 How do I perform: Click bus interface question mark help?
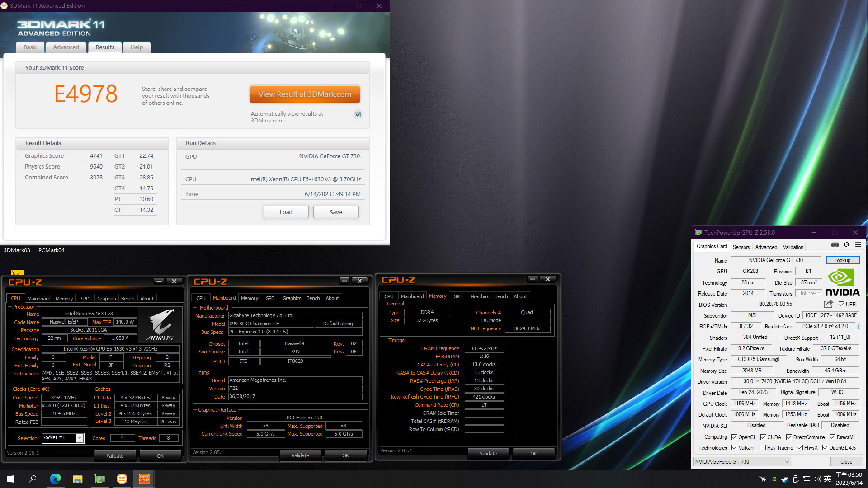click(858, 326)
